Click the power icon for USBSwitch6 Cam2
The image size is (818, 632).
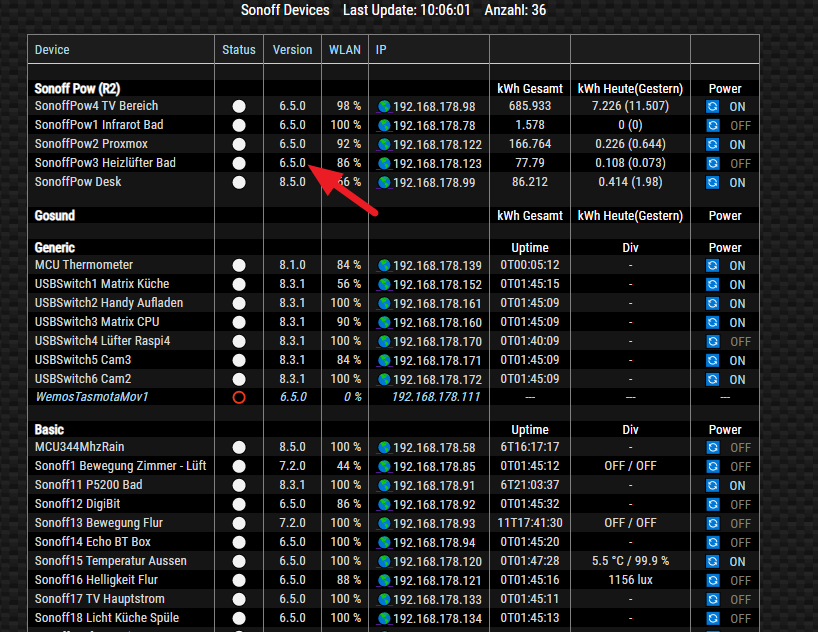[x=712, y=379]
